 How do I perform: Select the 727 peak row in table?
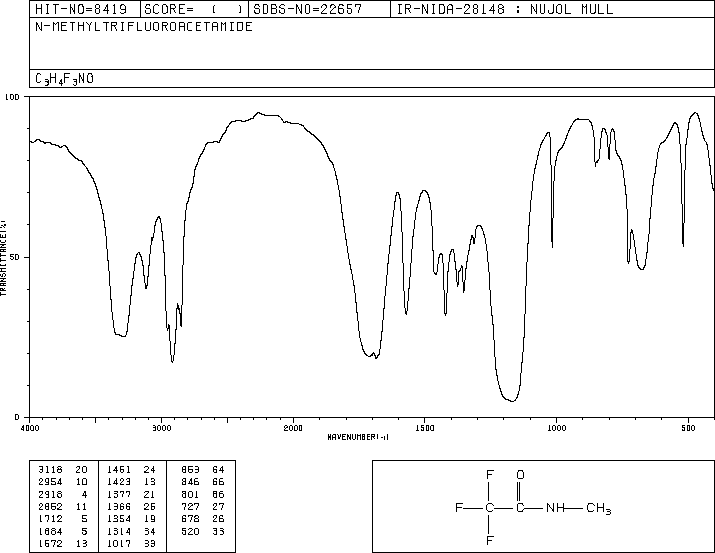[202, 506]
